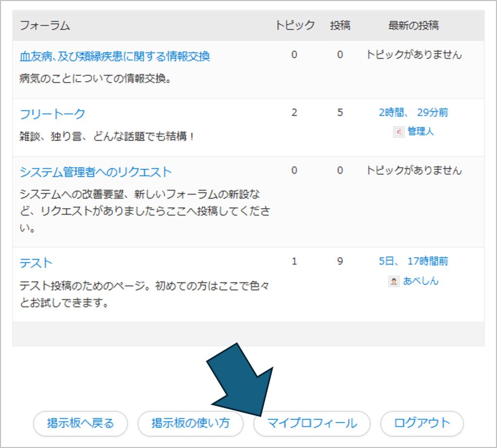
Task: Click the 管理人 avatar icon
Action: [398, 132]
